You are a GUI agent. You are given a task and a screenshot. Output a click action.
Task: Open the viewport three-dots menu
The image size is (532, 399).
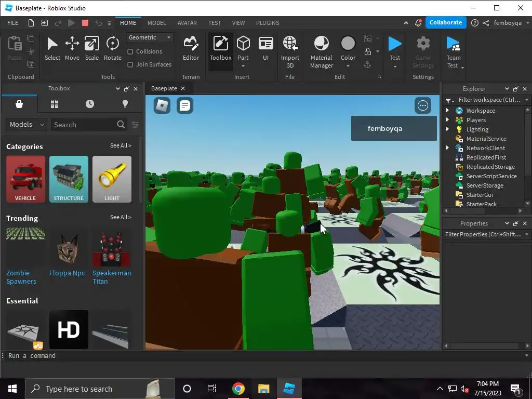point(423,105)
